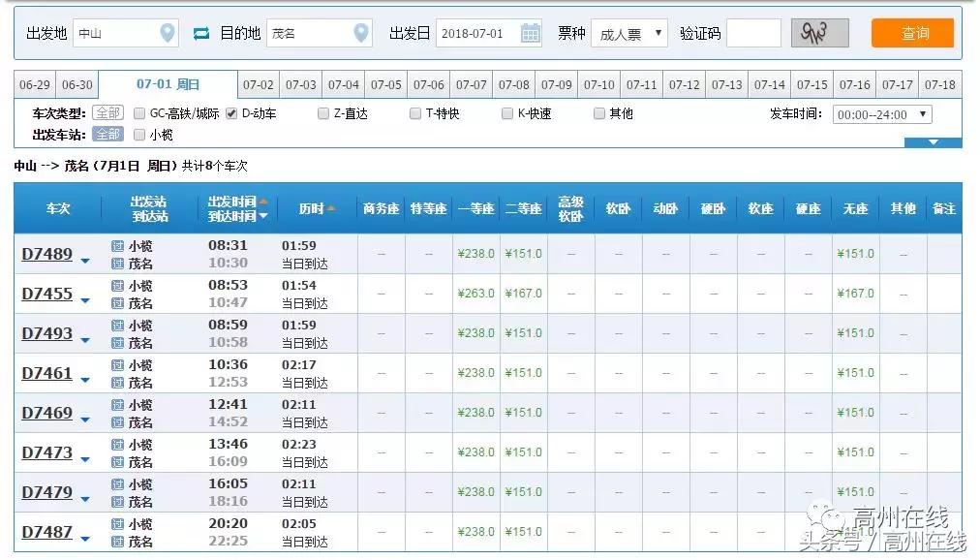Enable the Z-直达 checkbox
Viewport: 980px width, 560px height.
click(323, 113)
